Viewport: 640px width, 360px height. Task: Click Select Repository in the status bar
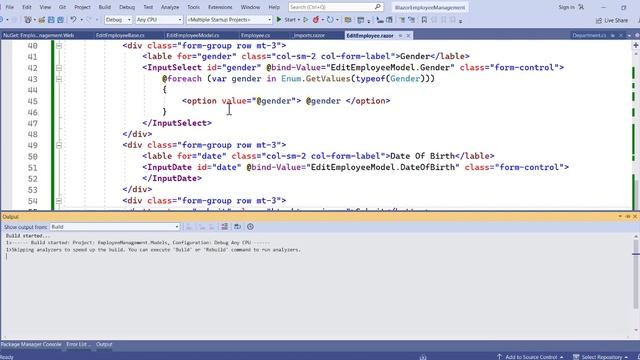click(602, 357)
